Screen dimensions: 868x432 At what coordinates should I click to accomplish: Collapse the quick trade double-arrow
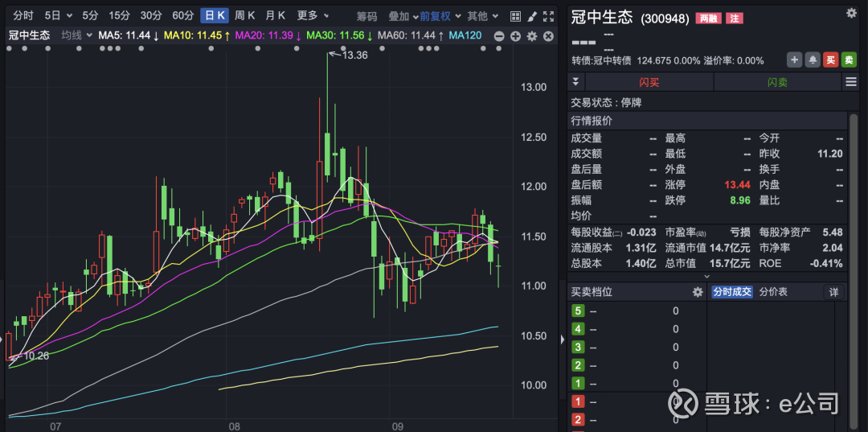[575, 82]
